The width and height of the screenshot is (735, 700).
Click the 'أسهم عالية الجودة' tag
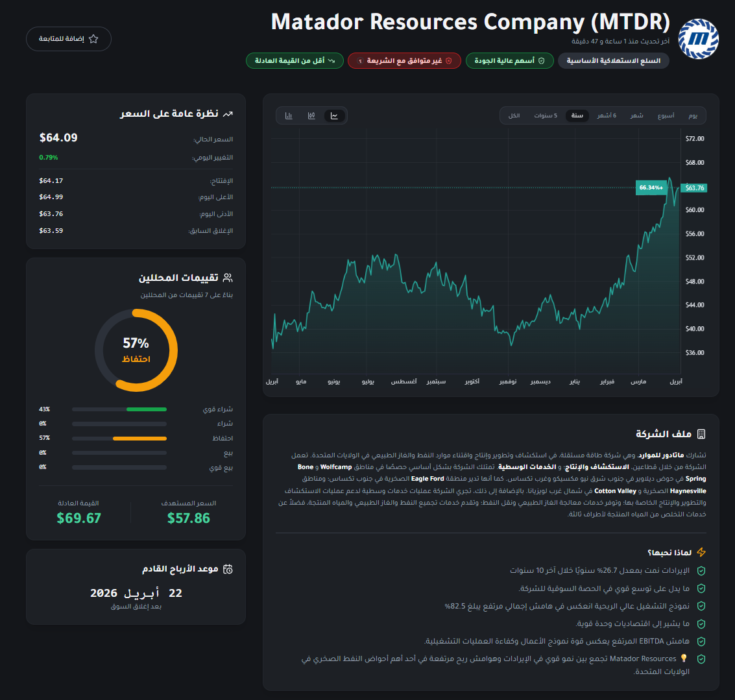509,61
